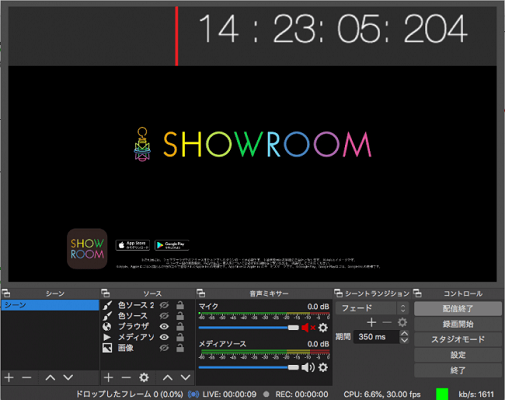Remove the selected scene with minus button
This screenshot has width=505, height=400.
coord(27,378)
